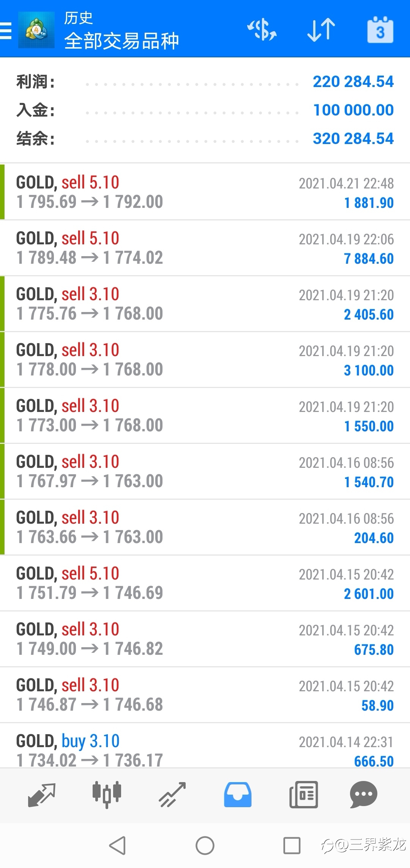Tap the Android recent apps square

click(292, 846)
